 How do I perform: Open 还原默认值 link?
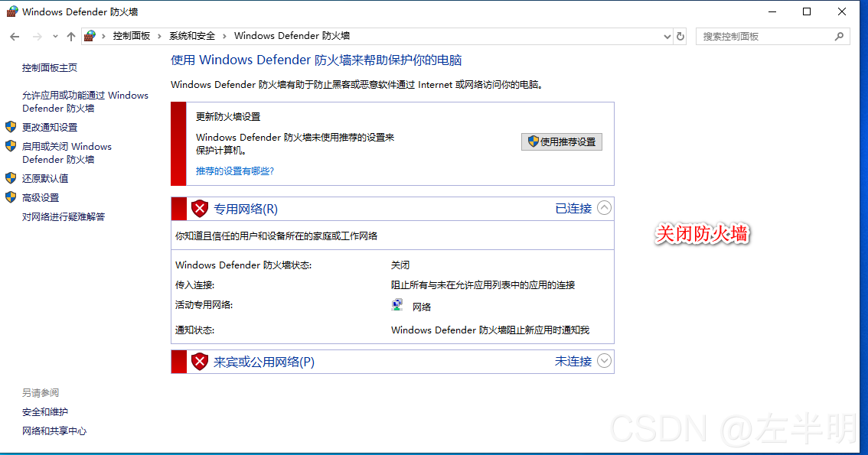pyautogui.click(x=45, y=179)
